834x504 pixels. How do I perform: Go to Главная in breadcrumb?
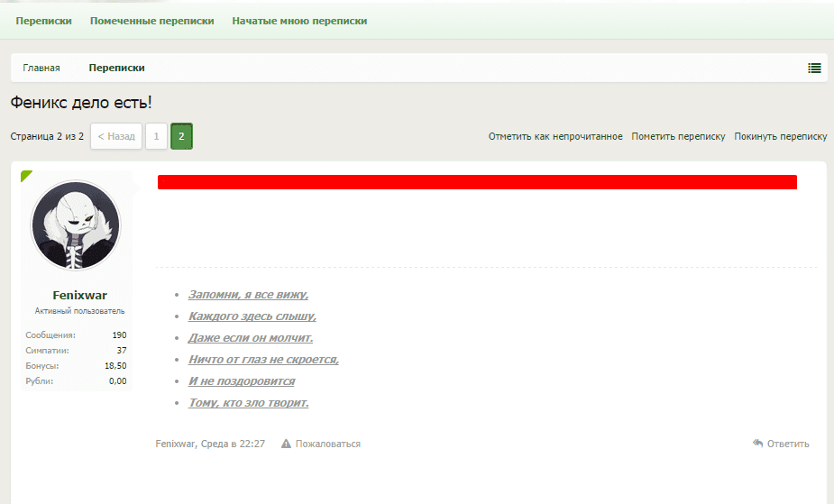pos(41,68)
